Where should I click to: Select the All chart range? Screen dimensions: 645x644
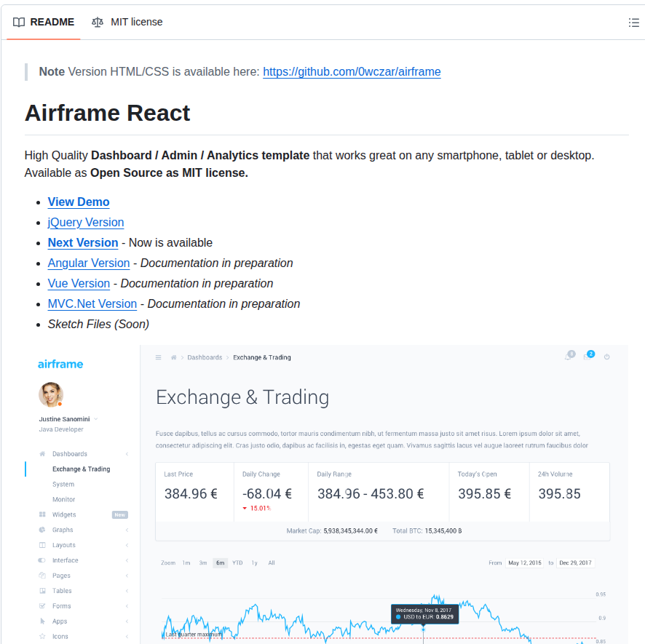271,562
